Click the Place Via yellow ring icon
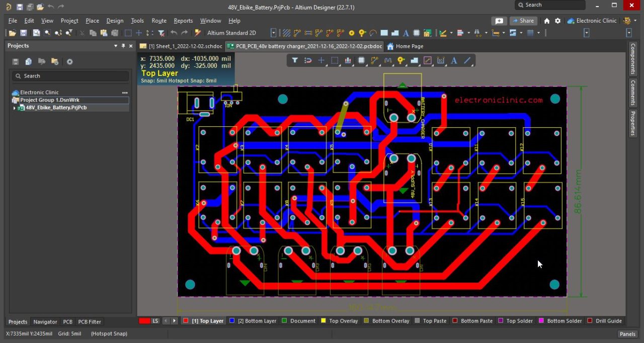644x343 pixels. (352, 33)
